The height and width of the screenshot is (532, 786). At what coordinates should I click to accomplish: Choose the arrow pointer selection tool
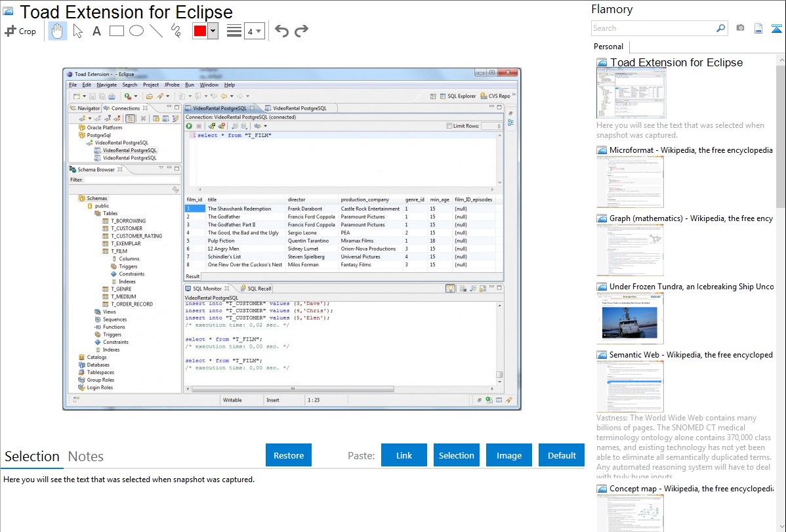click(77, 31)
